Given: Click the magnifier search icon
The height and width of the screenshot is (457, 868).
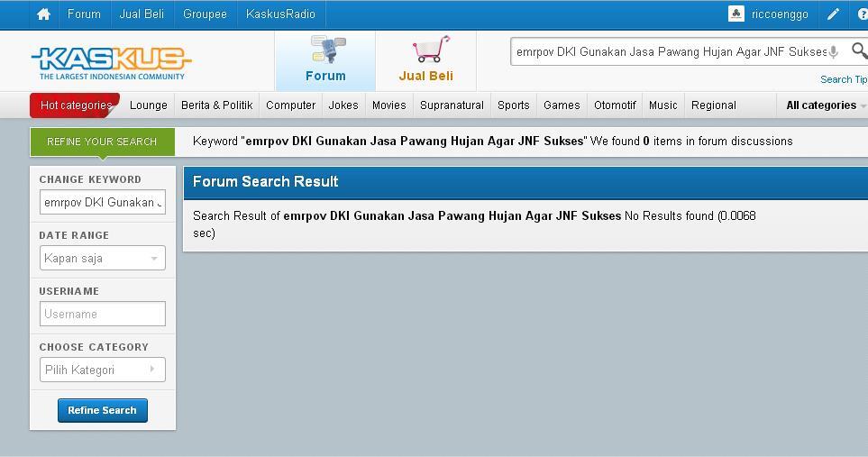Looking at the screenshot, I should tap(860, 50).
